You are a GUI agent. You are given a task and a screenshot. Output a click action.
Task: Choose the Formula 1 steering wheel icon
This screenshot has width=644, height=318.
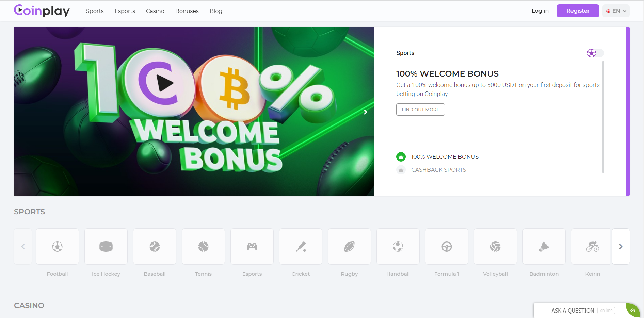coord(447,246)
